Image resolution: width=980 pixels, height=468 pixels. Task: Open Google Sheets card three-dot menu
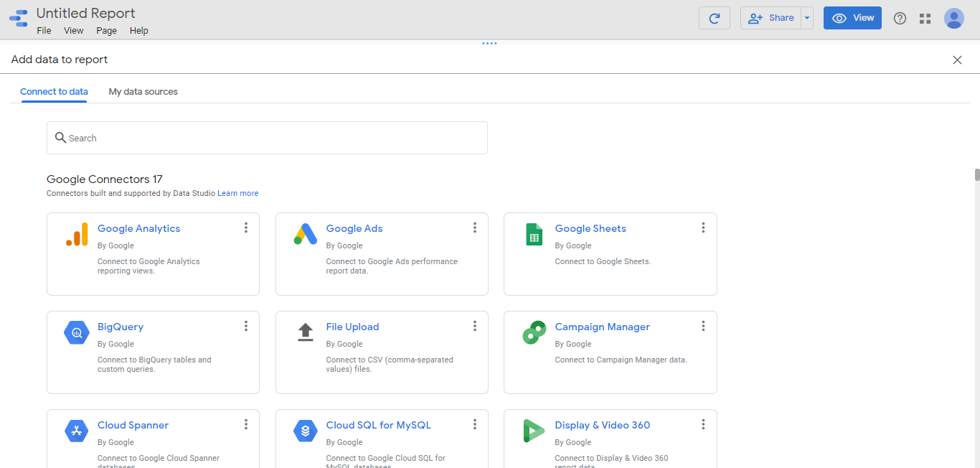coord(703,228)
